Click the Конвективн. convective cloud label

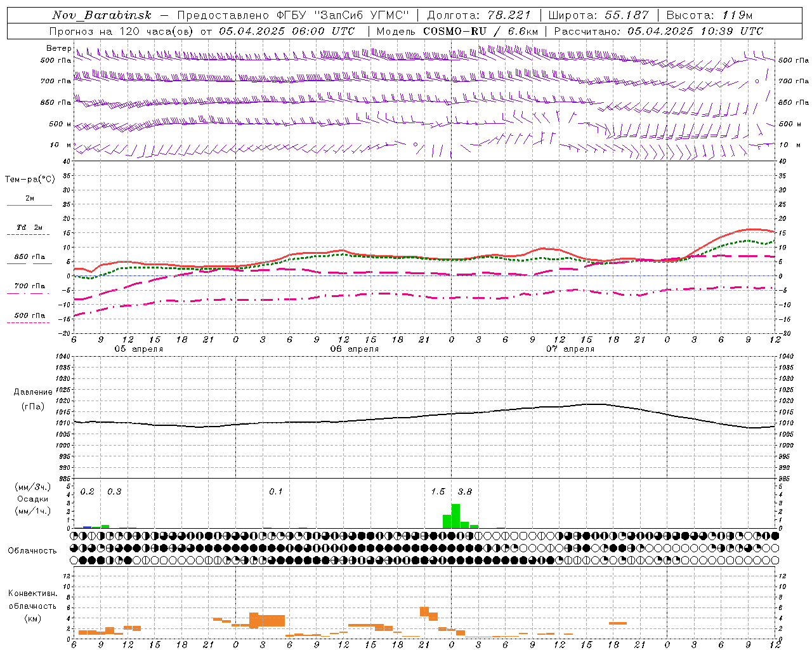(32, 594)
